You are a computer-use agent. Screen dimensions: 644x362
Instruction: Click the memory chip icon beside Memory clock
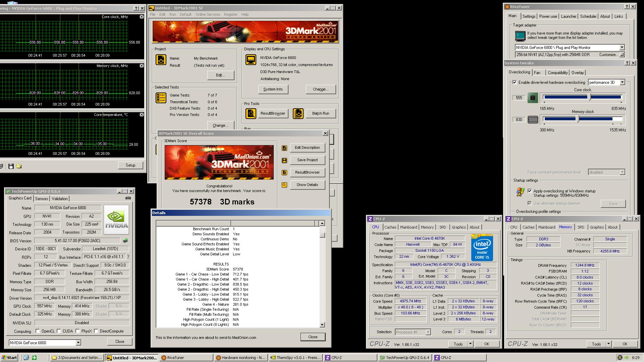(x=533, y=120)
